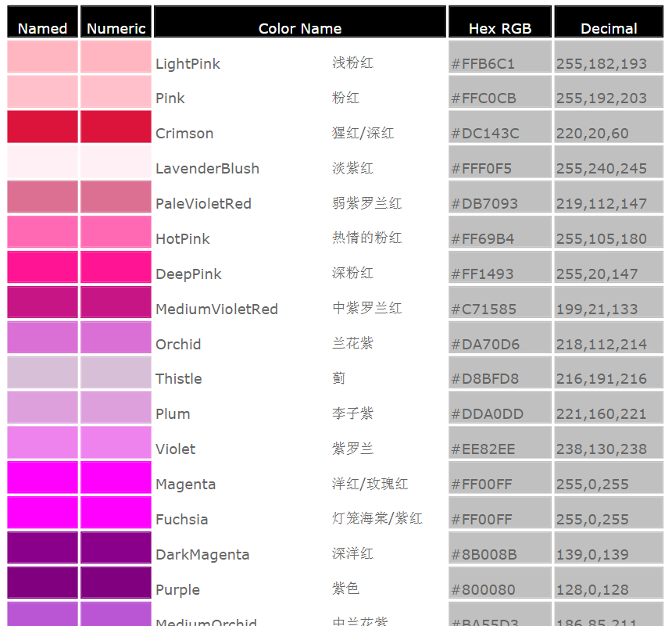Click the Numeric Thistle color swatch
The height and width of the screenshot is (626, 672).
pyautogui.click(x=116, y=373)
